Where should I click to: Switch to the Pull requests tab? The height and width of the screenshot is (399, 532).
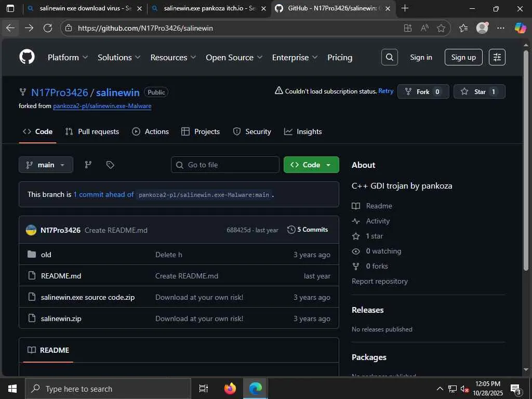point(92,131)
